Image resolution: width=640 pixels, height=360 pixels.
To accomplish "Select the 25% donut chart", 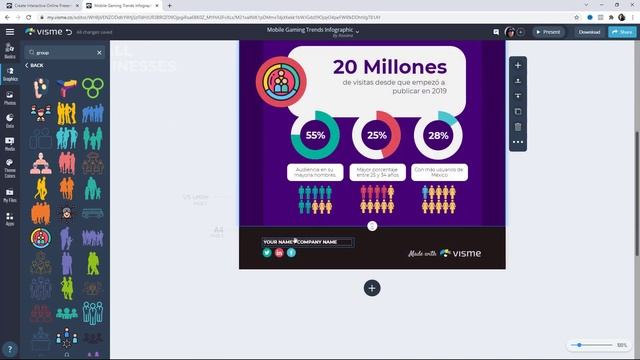I will point(376,135).
